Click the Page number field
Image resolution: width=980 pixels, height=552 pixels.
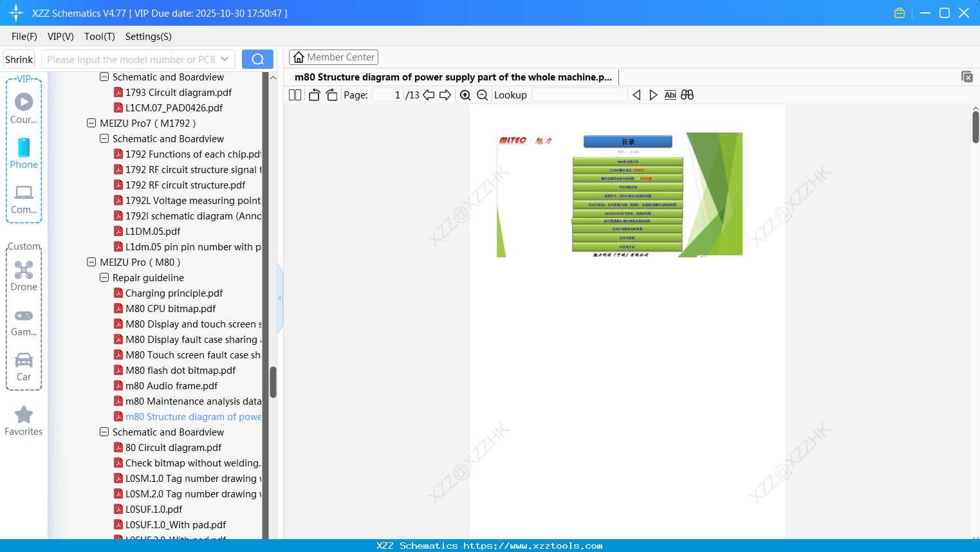388,95
